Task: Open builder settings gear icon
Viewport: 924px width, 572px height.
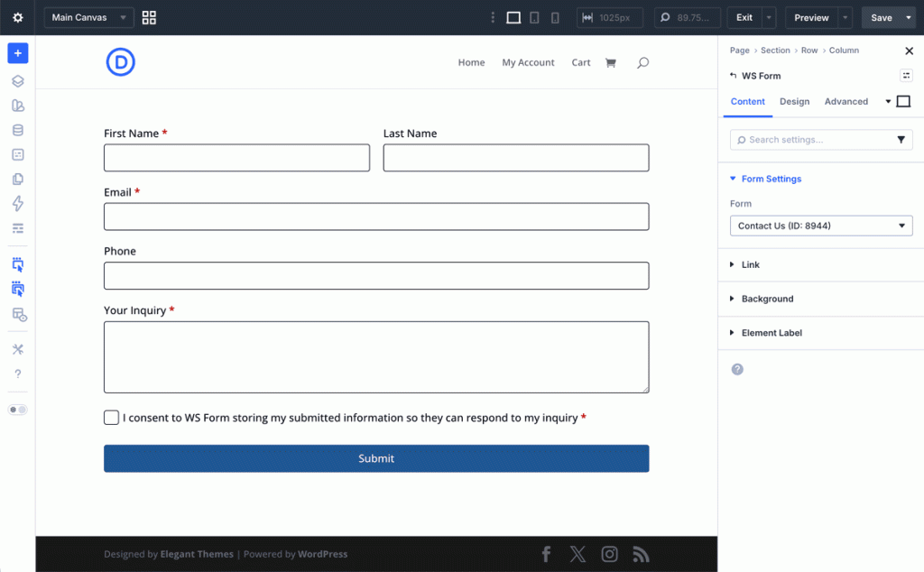Action: [x=18, y=18]
